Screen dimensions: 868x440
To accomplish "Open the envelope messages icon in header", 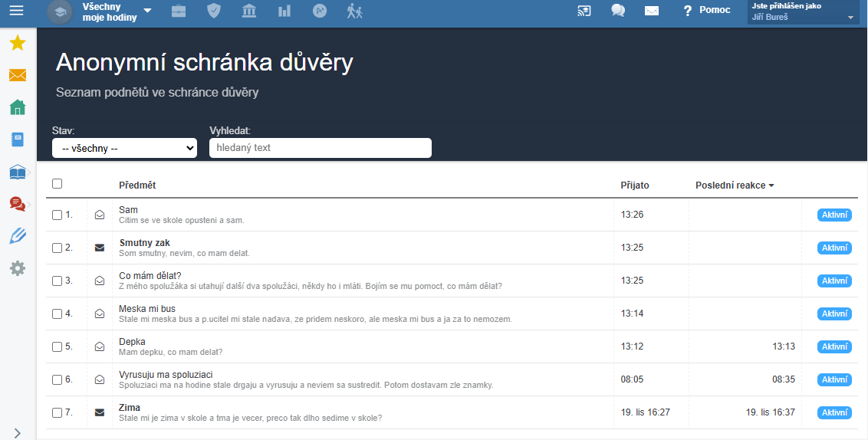I will (x=652, y=11).
